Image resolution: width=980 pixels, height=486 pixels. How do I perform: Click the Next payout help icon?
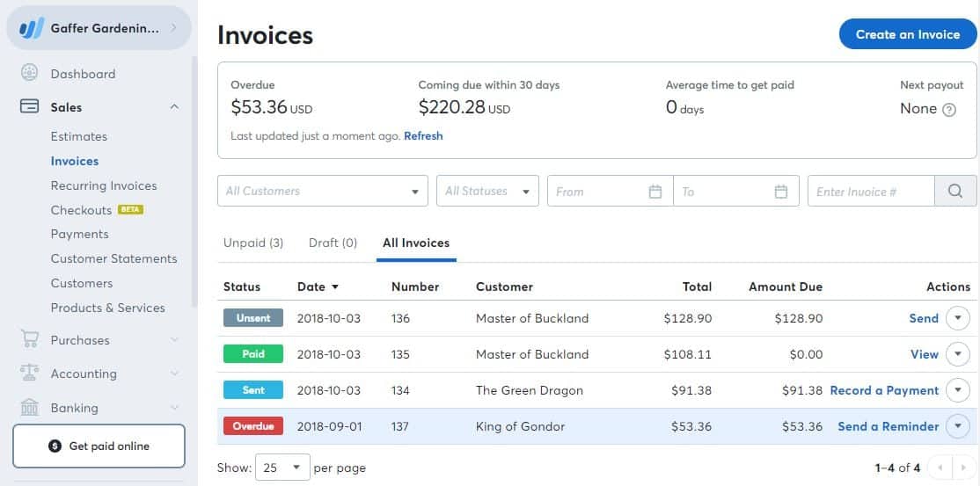coord(949,110)
